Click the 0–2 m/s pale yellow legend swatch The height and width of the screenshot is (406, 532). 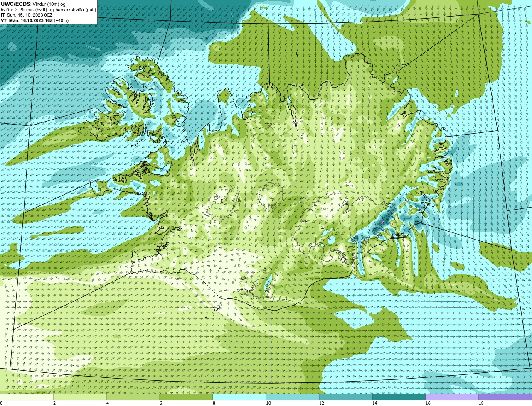tap(27, 397)
